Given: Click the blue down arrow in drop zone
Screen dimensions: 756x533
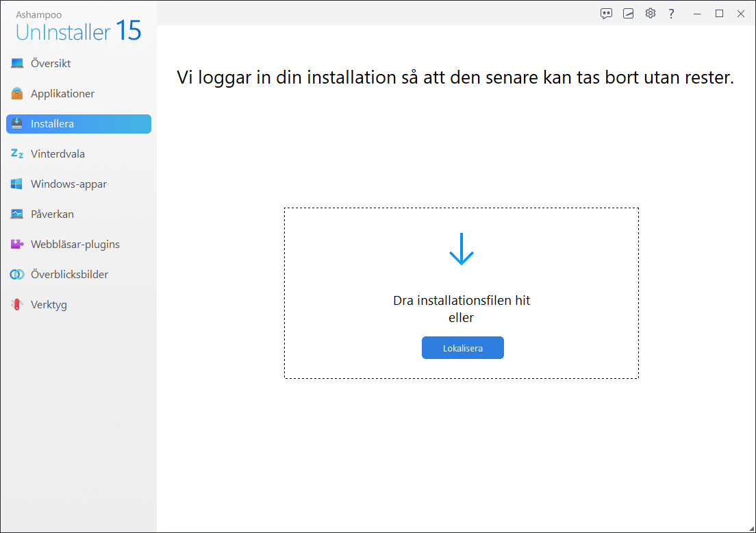Looking at the screenshot, I should pos(462,249).
